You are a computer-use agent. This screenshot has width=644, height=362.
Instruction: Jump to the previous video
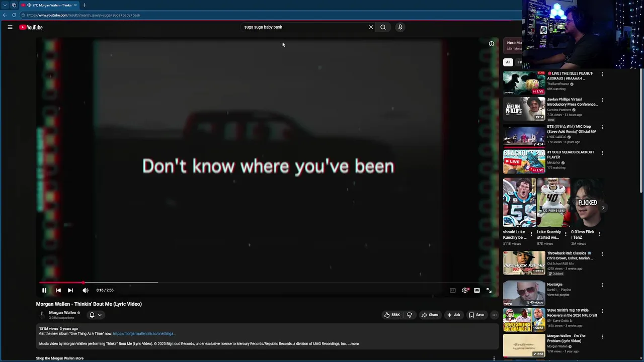point(58,290)
